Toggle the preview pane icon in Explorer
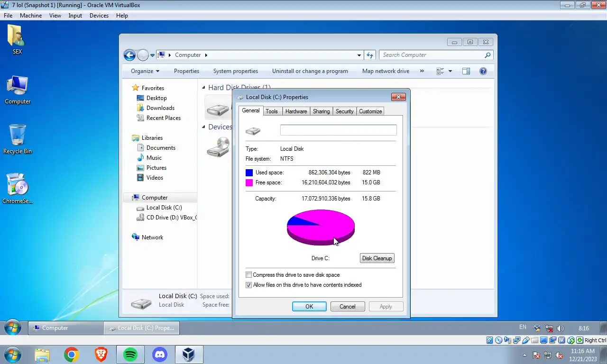607x364 pixels. tap(466, 71)
